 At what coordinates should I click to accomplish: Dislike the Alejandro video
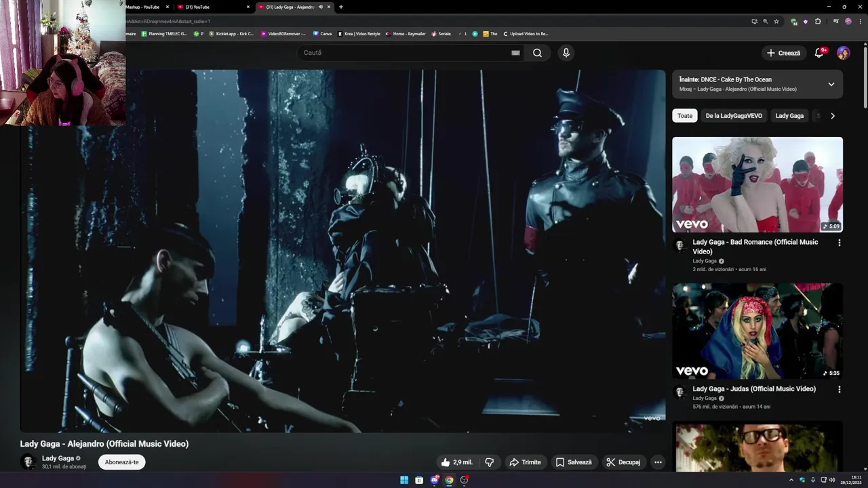click(x=489, y=462)
